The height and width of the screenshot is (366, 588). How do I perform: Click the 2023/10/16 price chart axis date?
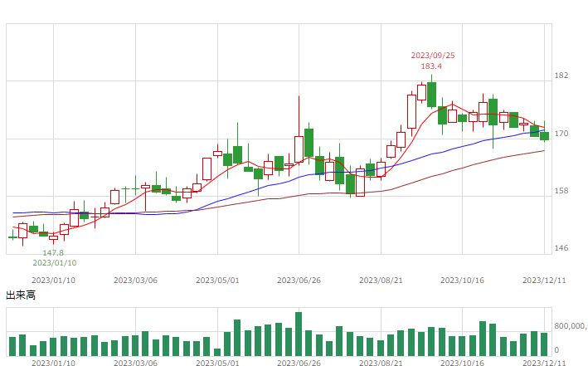463,281
